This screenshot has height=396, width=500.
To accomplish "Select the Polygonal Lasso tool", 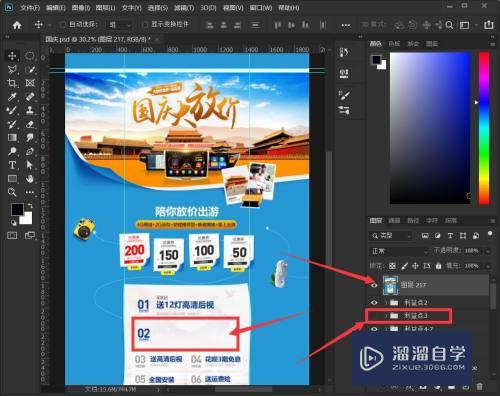I will 12,69.
